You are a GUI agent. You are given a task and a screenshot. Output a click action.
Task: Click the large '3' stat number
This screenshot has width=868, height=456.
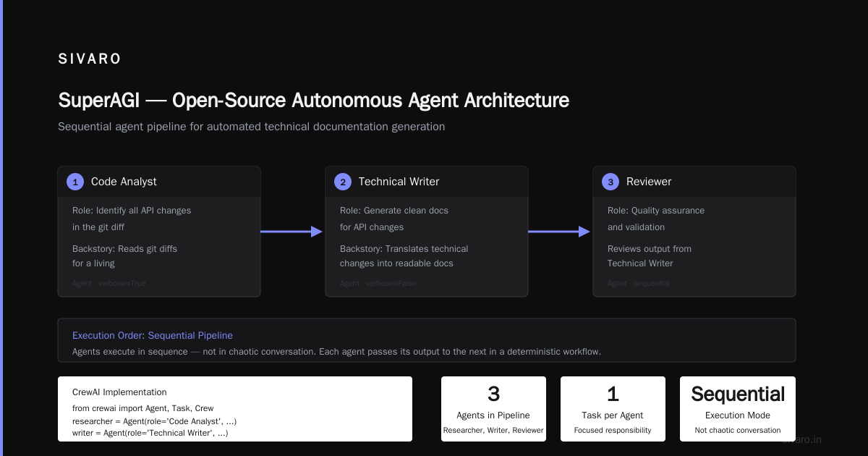coord(493,394)
